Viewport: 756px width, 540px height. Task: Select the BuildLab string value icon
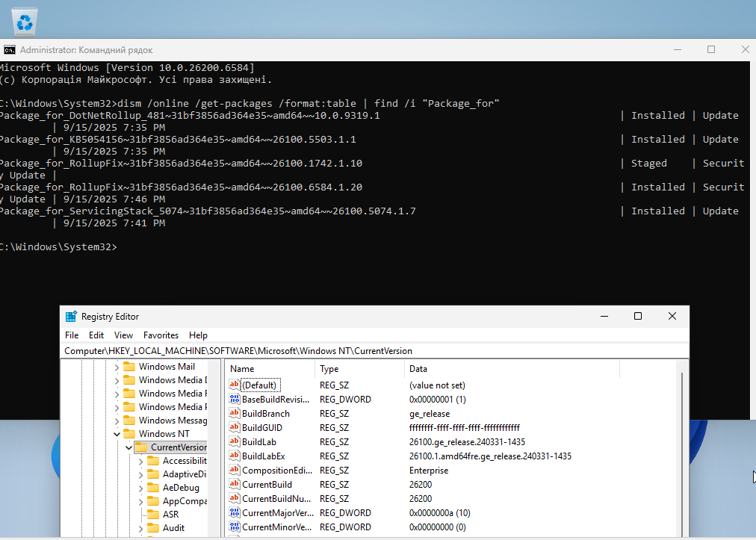coord(235,442)
